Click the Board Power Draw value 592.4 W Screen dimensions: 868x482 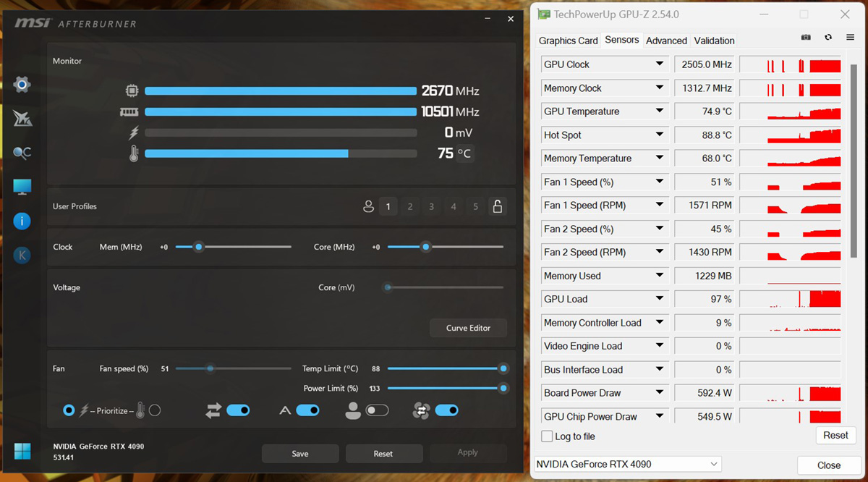pyautogui.click(x=705, y=393)
